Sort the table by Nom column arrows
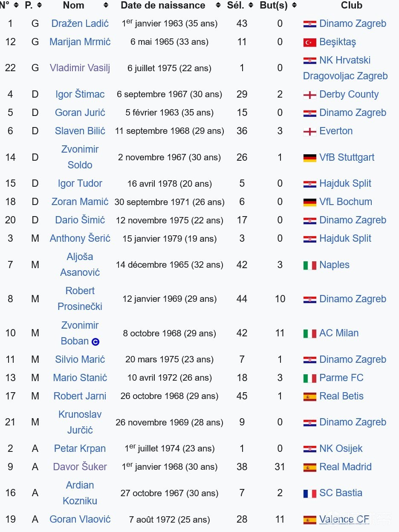 [x=106, y=6]
